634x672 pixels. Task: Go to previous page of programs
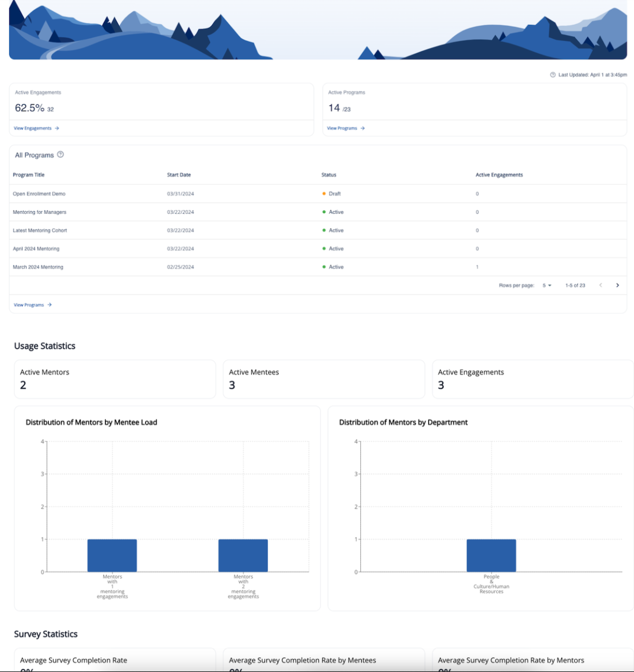(x=600, y=285)
